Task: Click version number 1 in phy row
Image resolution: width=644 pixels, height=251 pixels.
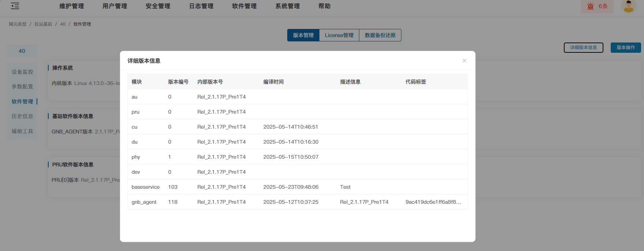Action: point(169,157)
